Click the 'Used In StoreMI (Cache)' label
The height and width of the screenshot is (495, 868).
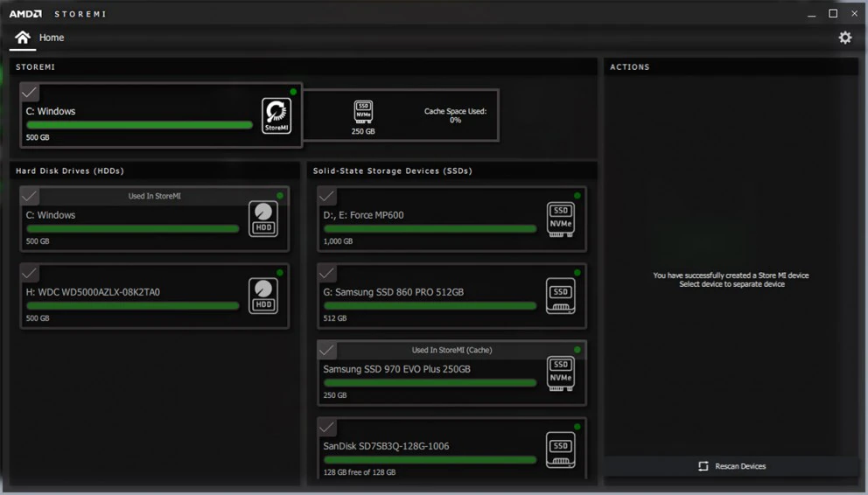click(x=451, y=350)
